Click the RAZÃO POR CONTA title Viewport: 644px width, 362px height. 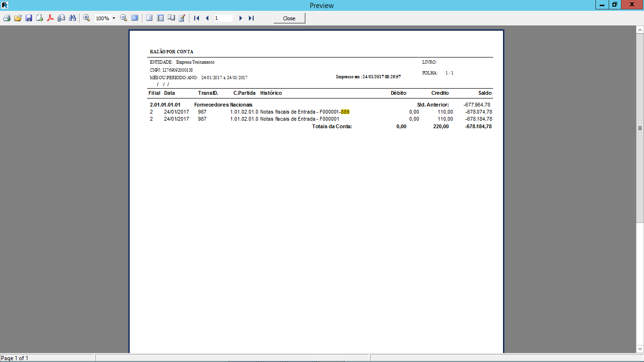click(x=172, y=52)
